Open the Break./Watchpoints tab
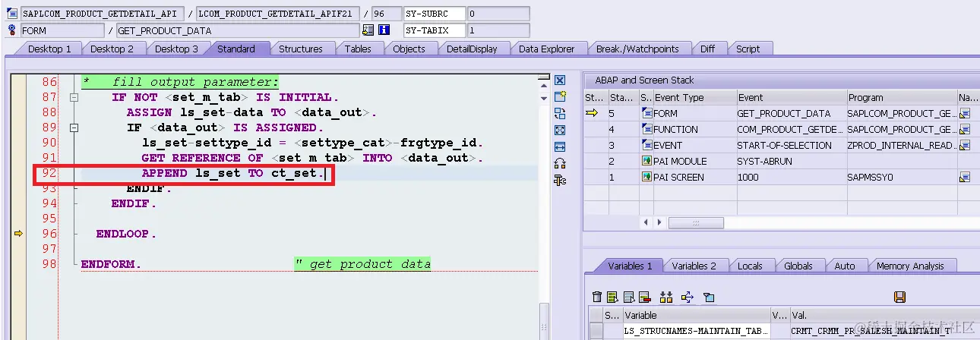 click(x=637, y=49)
